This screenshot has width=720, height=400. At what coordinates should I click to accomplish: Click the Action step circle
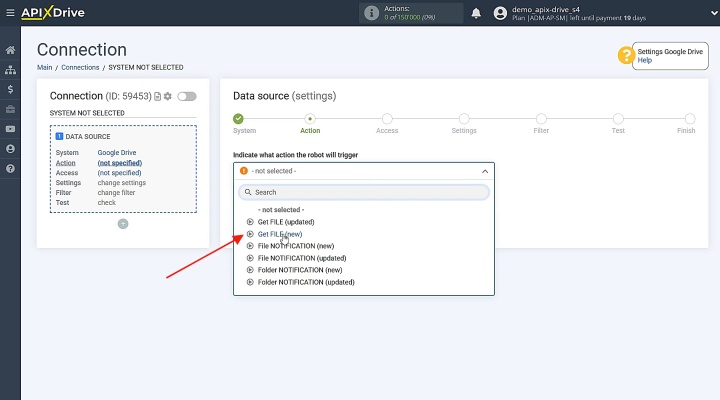pos(310,119)
